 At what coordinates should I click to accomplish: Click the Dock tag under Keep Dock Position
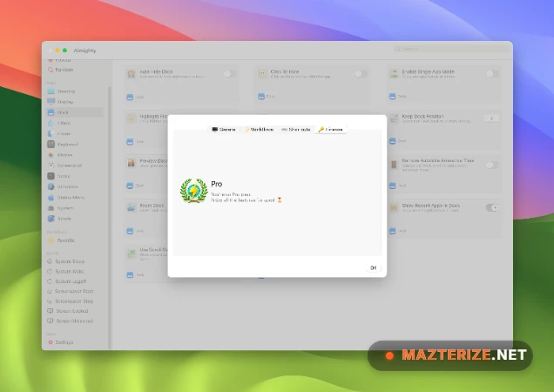click(x=398, y=141)
